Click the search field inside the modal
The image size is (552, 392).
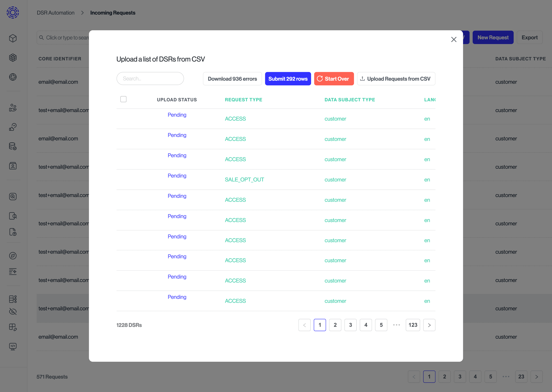click(x=150, y=79)
